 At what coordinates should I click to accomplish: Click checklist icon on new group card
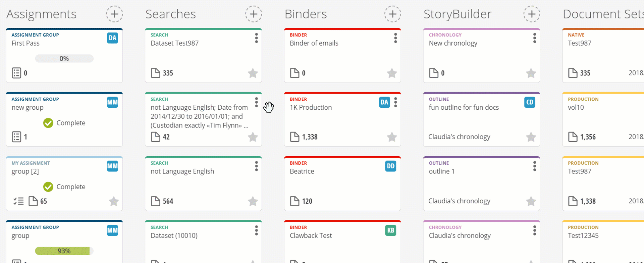[16, 137]
